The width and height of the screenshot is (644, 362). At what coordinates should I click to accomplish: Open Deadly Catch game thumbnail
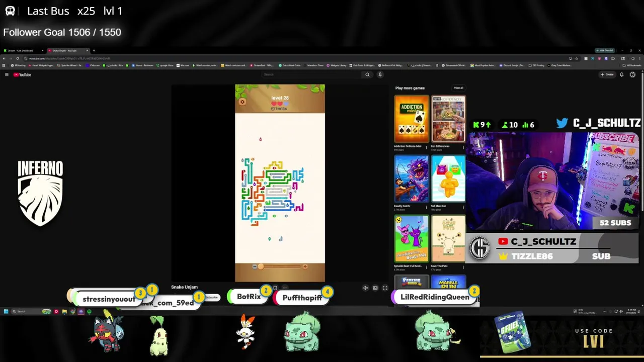click(x=412, y=179)
